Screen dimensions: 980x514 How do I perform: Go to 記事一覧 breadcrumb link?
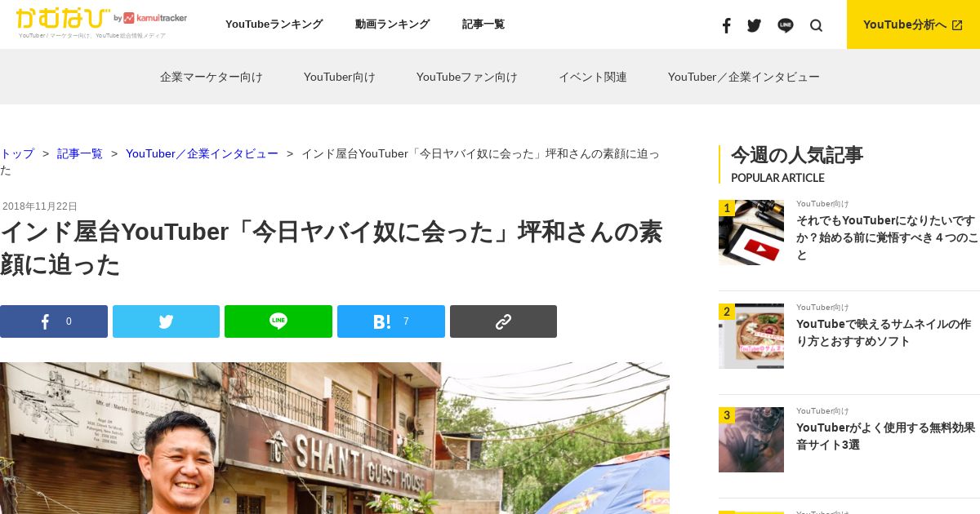[x=80, y=153]
